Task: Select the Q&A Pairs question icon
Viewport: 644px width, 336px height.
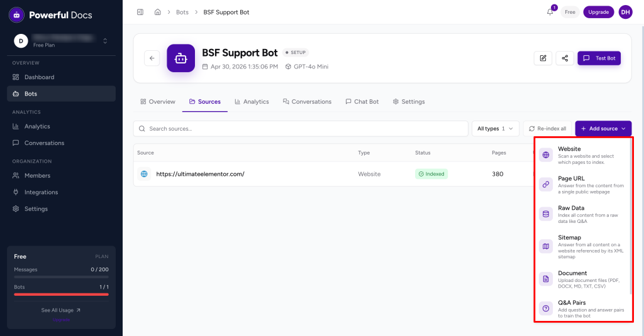Action: pos(546,308)
